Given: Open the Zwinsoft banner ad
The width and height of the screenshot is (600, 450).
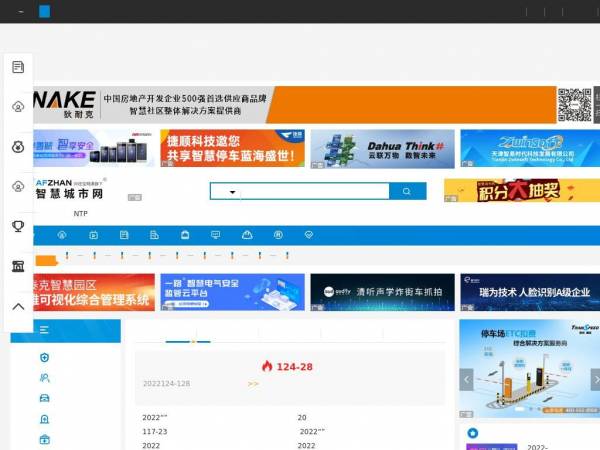Looking at the screenshot, I should tap(530, 148).
